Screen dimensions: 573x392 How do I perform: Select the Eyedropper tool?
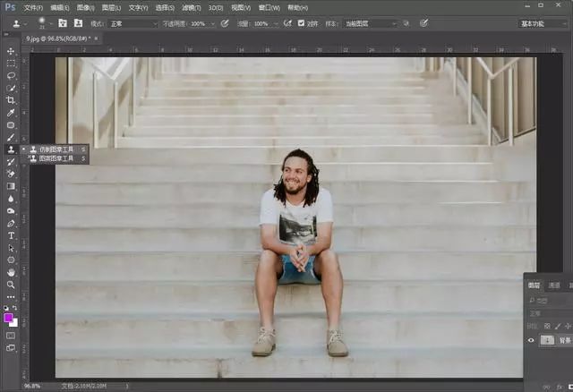pyautogui.click(x=11, y=113)
